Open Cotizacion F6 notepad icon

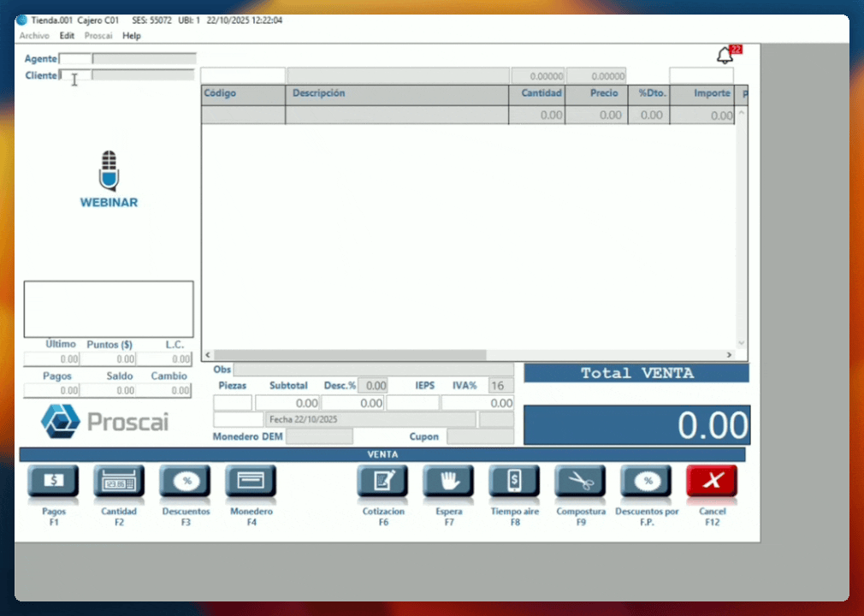click(x=382, y=482)
